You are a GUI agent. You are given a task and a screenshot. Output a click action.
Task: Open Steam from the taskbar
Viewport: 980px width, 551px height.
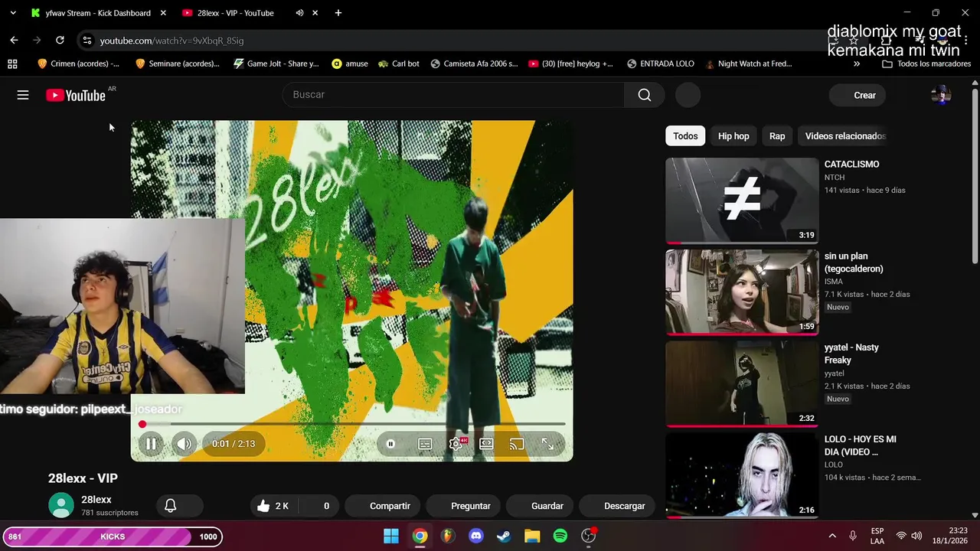click(x=504, y=536)
